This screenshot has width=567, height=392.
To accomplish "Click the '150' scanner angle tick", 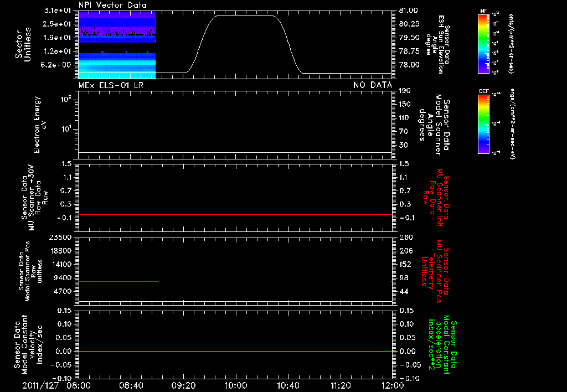I will point(405,104).
